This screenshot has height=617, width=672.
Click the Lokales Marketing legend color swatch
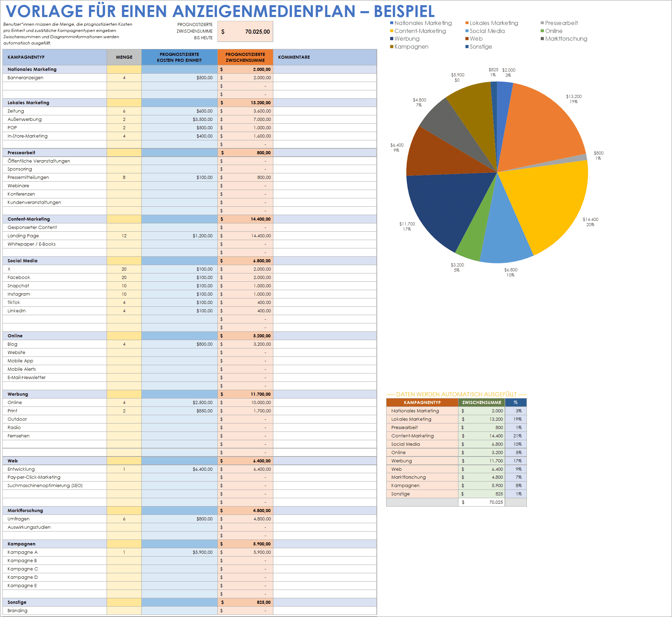(x=467, y=23)
